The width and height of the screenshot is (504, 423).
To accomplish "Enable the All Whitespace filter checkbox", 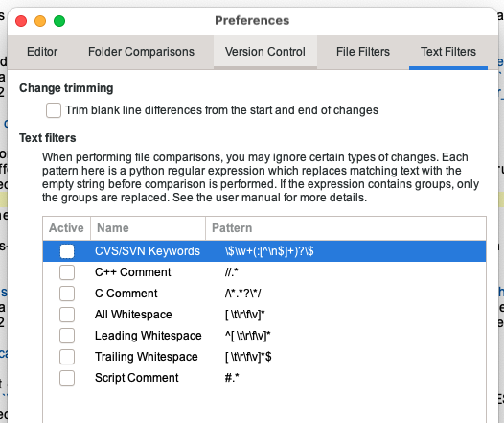I will click(x=67, y=315).
